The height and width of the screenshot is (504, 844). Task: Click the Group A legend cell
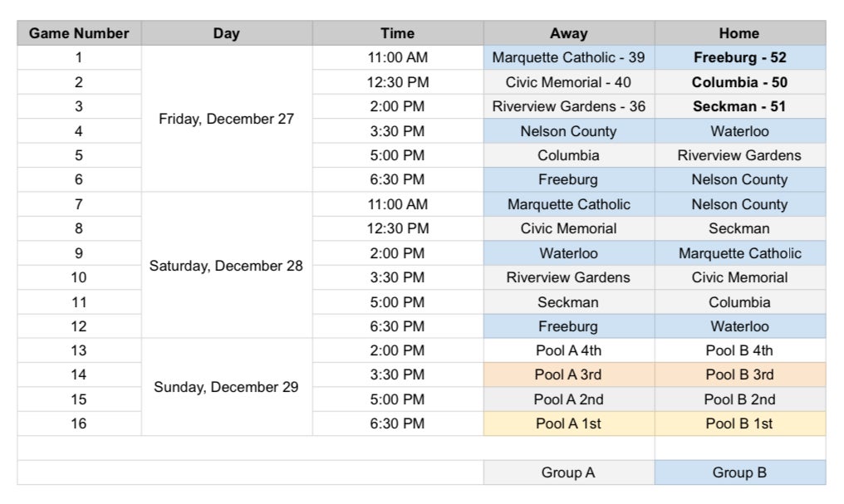[x=568, y=472]
